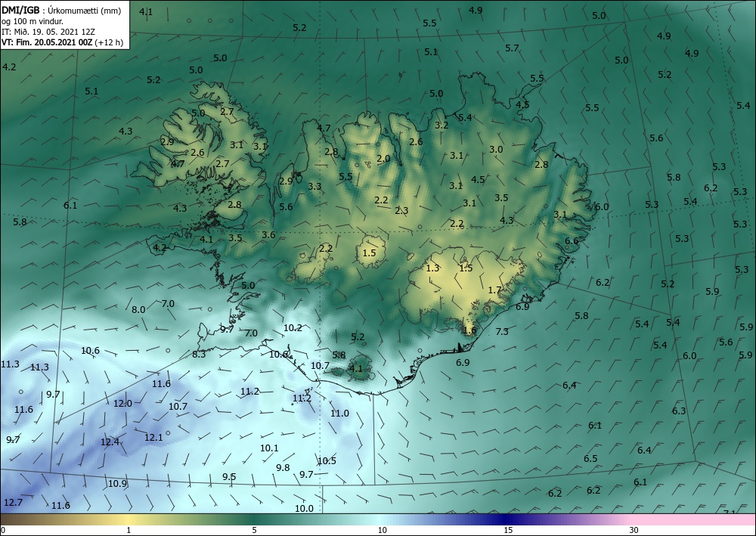
Task: Select the 10.0 value at bottom edge
Action: click(304, 508)
